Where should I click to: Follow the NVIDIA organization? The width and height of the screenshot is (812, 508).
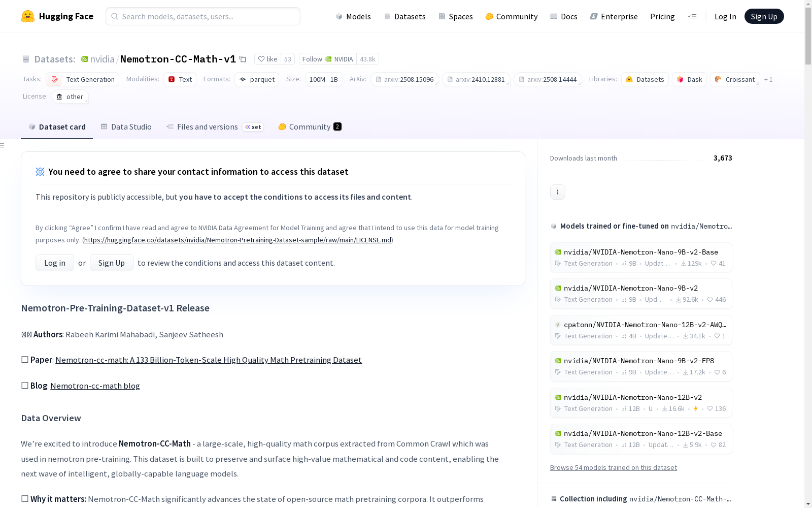click(328, 59)
